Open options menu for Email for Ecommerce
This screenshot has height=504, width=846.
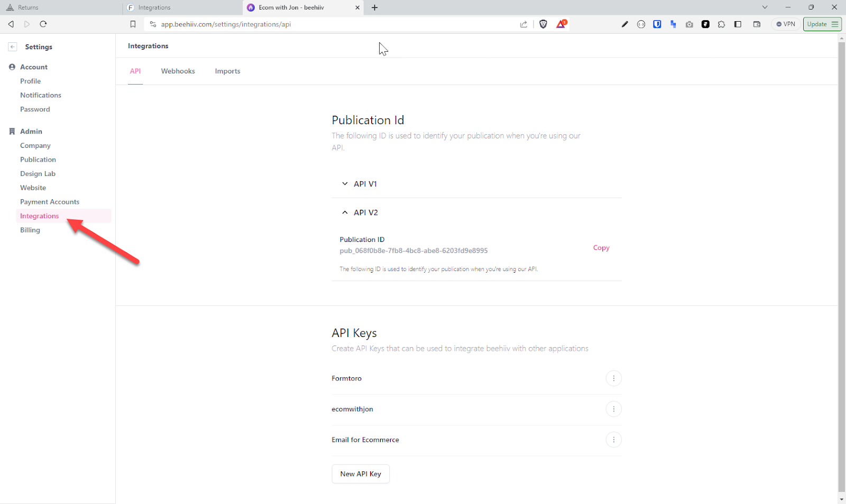click(613, 440)
